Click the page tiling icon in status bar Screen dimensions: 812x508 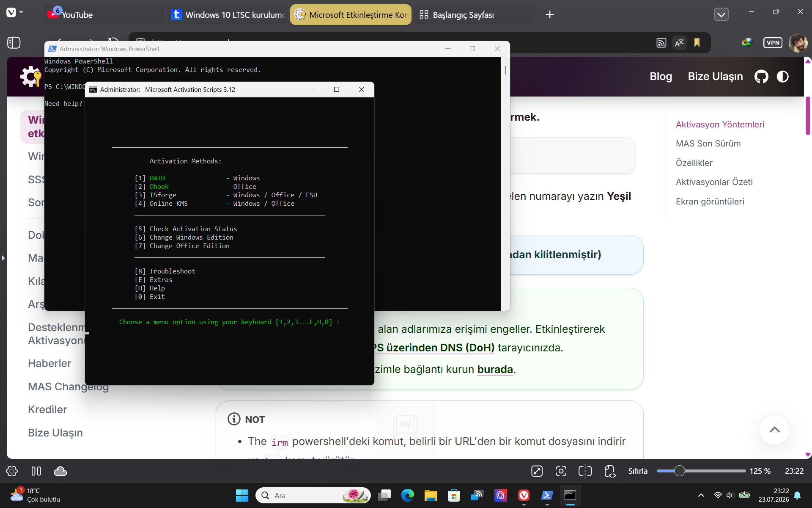tap(585, 471)
